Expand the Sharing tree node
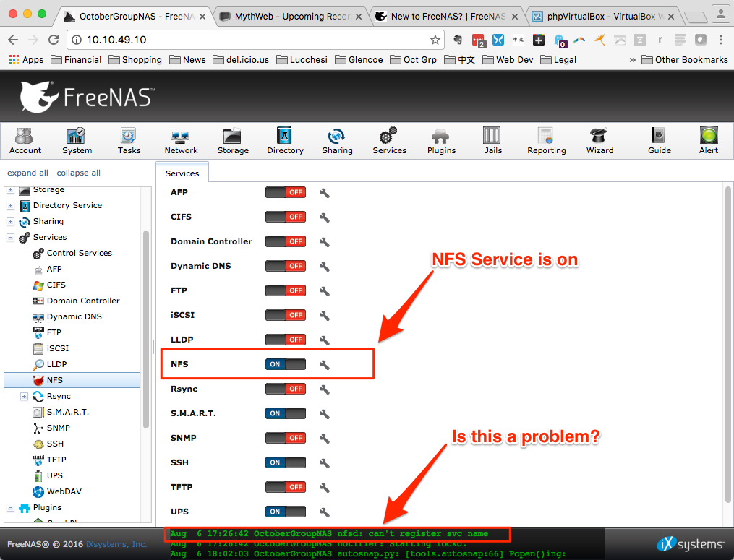 10,221
